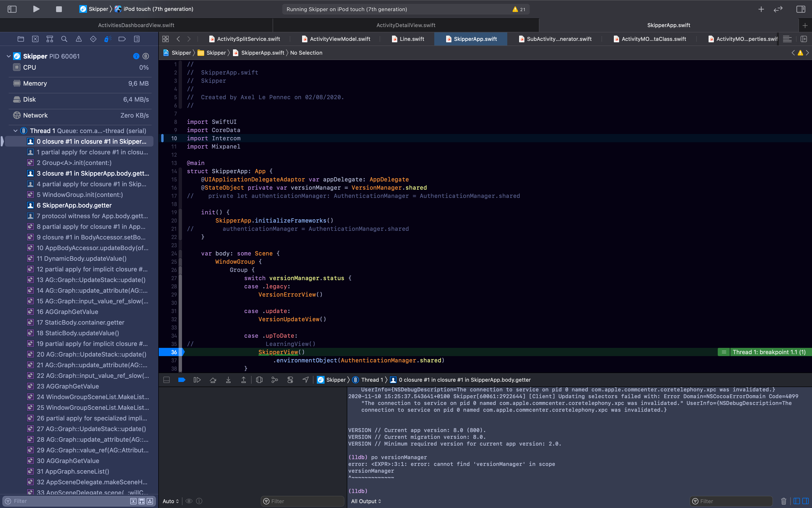Switch to ActivitiesDashboardView.swift window tab
Viewport: 812px width, 508px height.
tap(136, 25)
